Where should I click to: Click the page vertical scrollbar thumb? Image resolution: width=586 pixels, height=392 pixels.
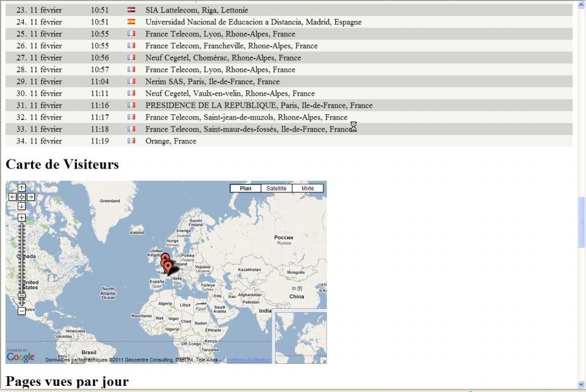click(581, 222)
